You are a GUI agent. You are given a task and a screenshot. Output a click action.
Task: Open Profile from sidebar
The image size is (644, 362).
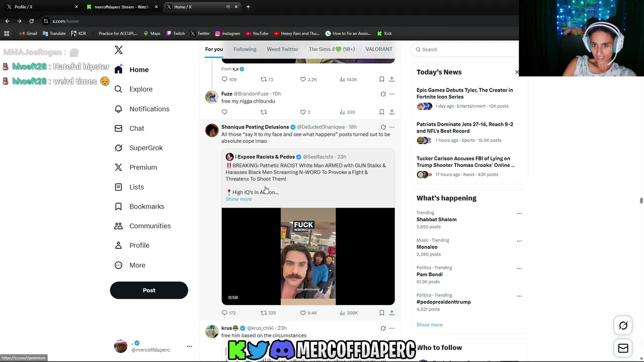pos(132,245)
